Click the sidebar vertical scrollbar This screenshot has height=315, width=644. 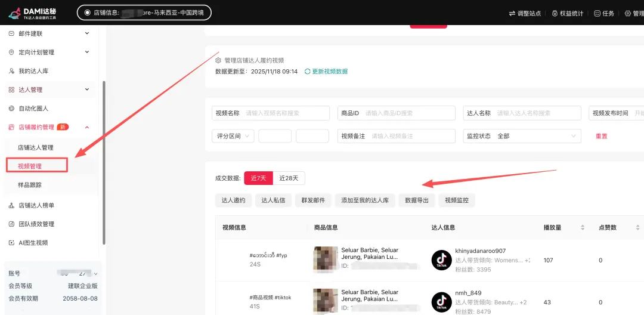(104, 162)
